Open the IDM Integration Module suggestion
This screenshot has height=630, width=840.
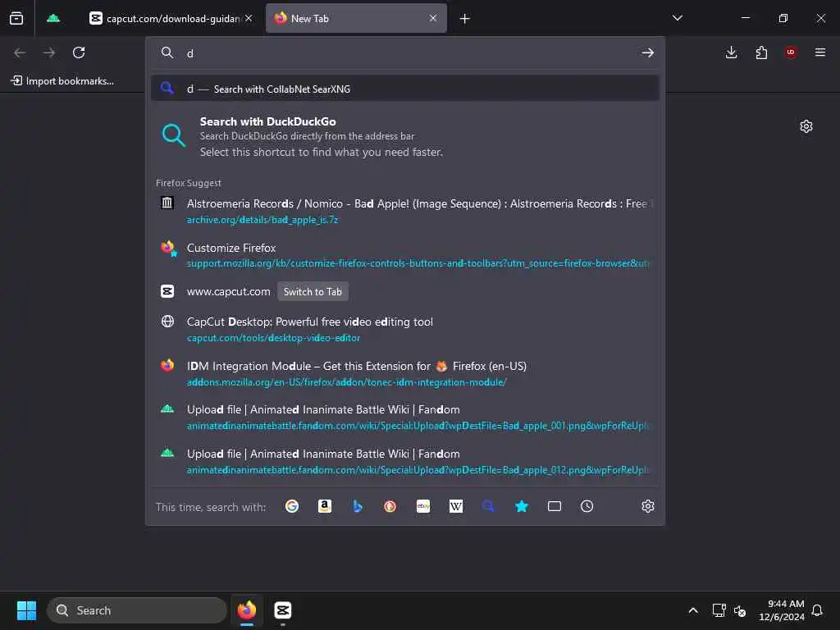coord(405,373)
